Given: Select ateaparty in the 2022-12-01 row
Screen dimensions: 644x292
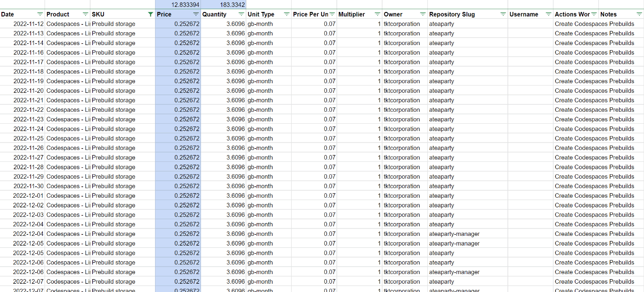Looking at the screenshot, I should point(468,195).
